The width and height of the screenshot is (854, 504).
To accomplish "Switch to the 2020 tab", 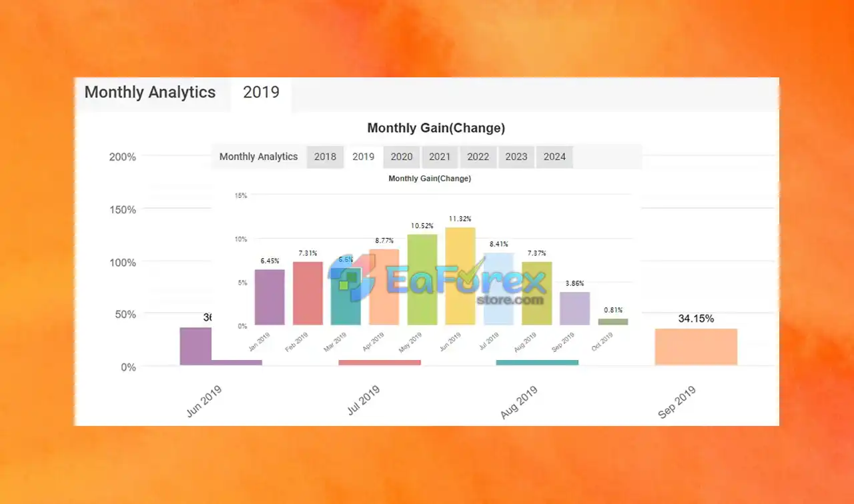I will (402, 157).
